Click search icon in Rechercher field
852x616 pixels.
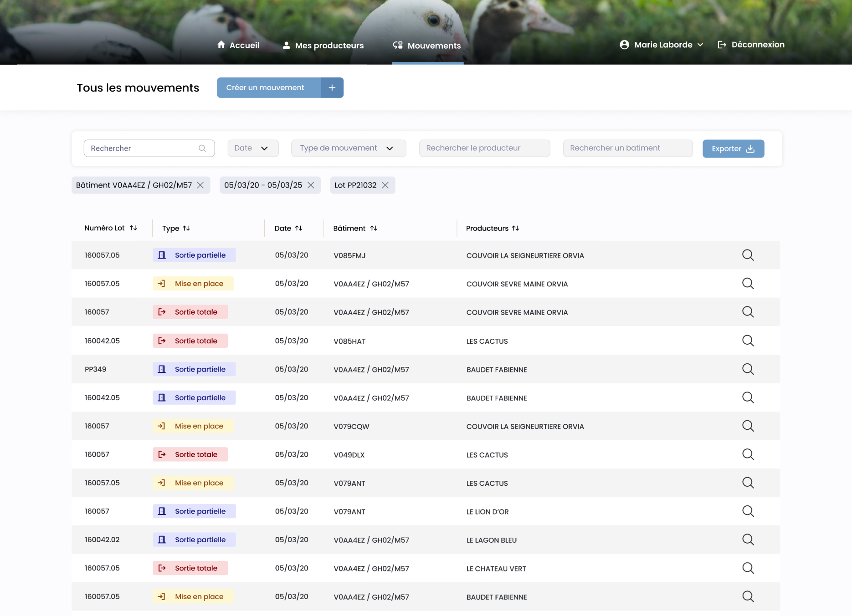pyautogui.click(x=202, y=148)
